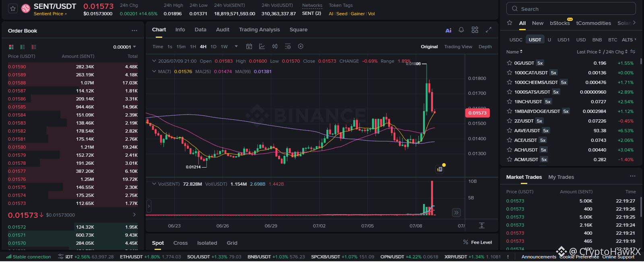
Task: Open Market Trades more options menu
Action: [633, 176]
